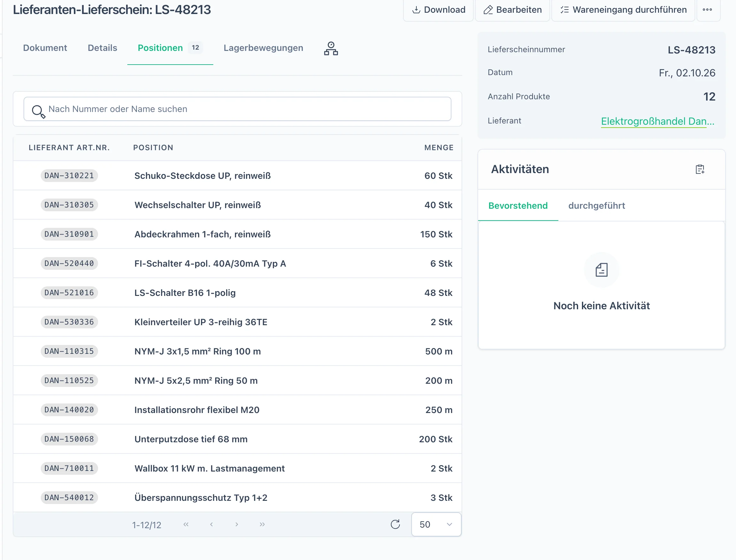Open the hierarchy diagram icon tab
Viewport: 736px width, 560px height.
(331, 49)
